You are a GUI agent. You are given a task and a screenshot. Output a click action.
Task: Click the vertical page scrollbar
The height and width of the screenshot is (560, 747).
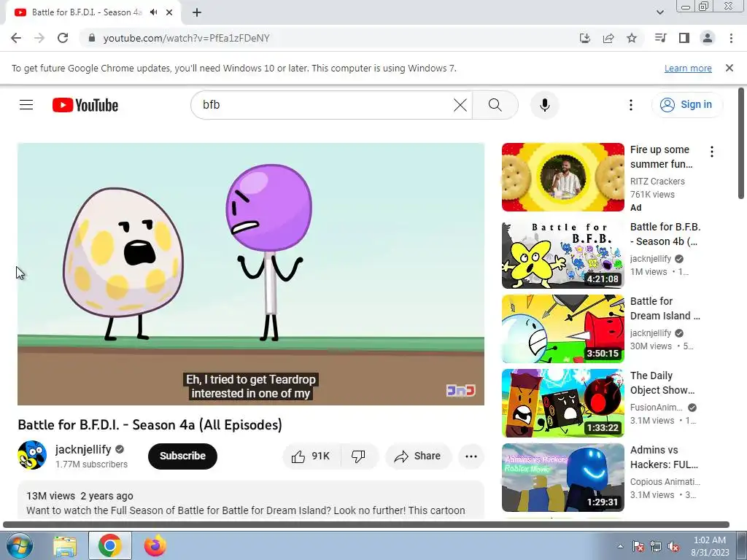coord(741,143)
